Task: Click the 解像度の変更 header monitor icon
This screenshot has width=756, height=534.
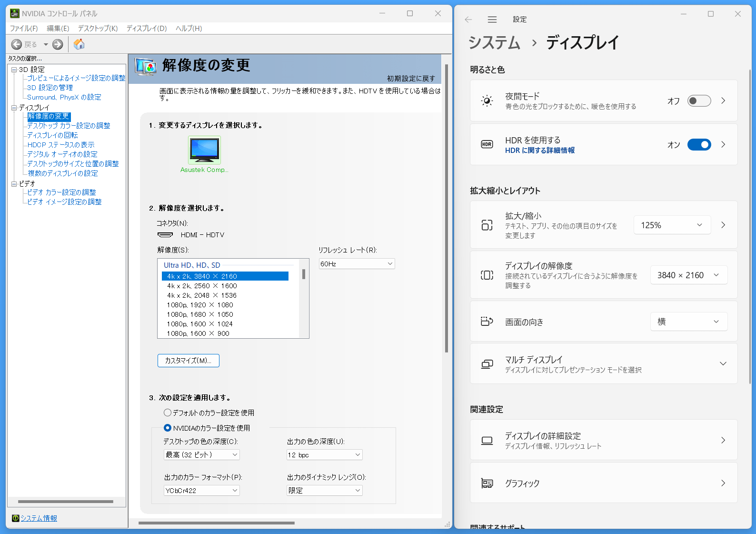Action: 146,67
